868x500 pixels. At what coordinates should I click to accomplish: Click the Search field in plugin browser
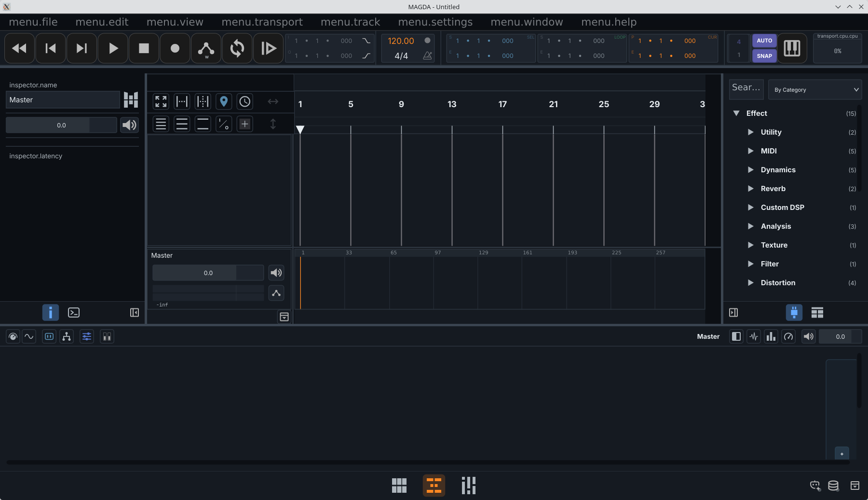(746, 89)
